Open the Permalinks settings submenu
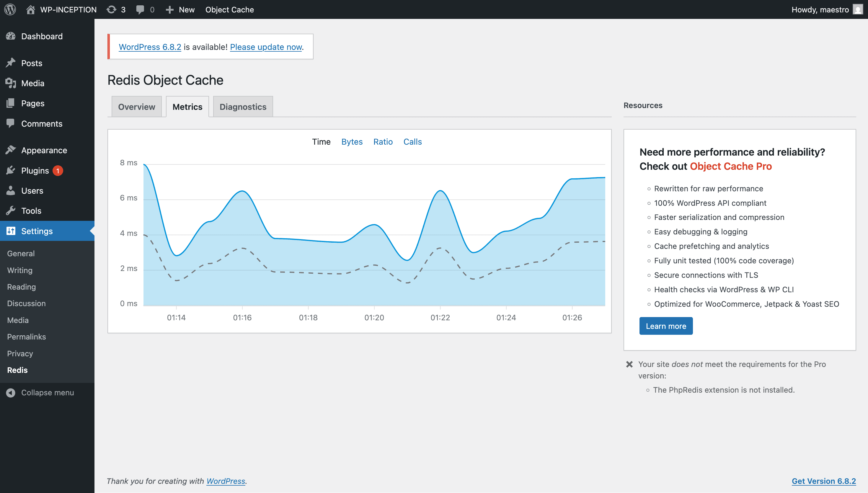The height and width of the screenshot is (493, 868). click(x=26, y=337)
